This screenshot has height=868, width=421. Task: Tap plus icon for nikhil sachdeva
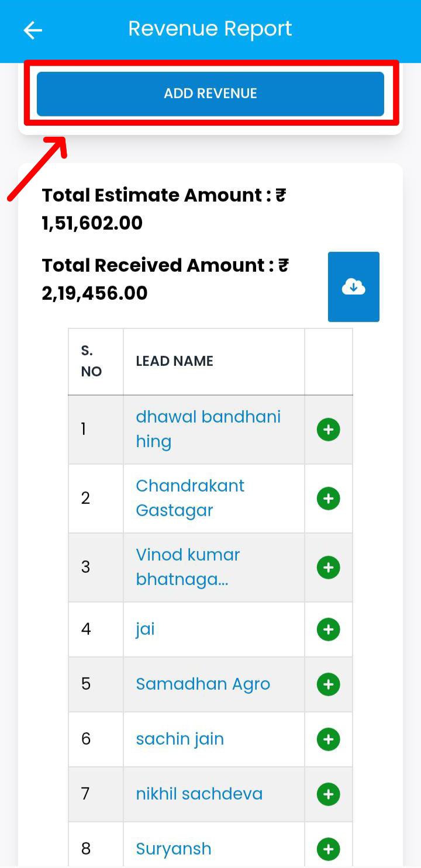(328, 794)
